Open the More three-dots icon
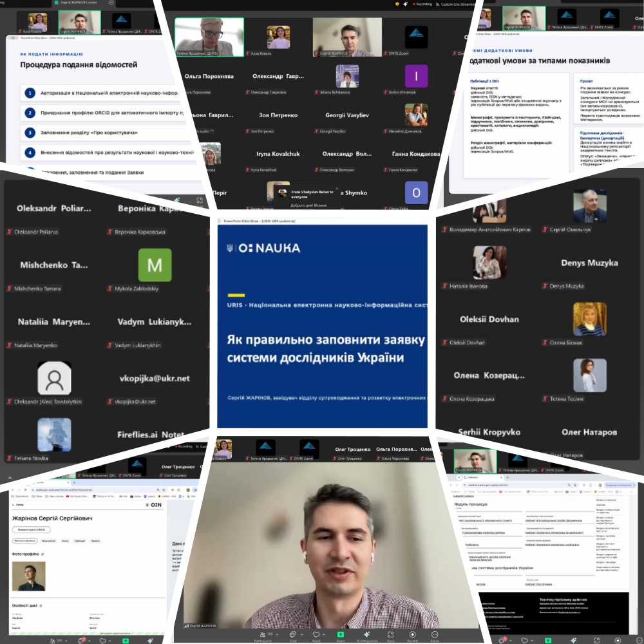 (x=435, y=634)
